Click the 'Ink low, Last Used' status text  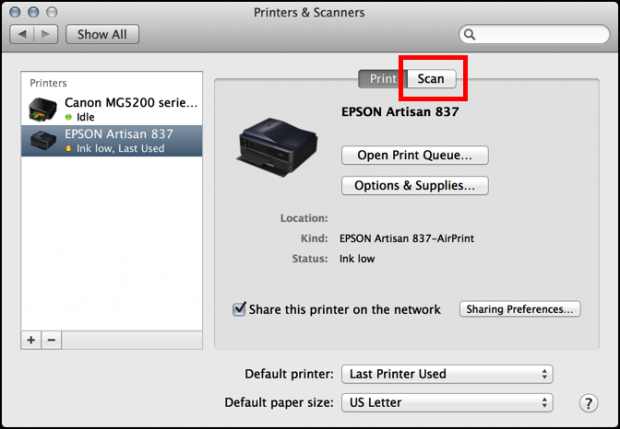pos(120,149)
